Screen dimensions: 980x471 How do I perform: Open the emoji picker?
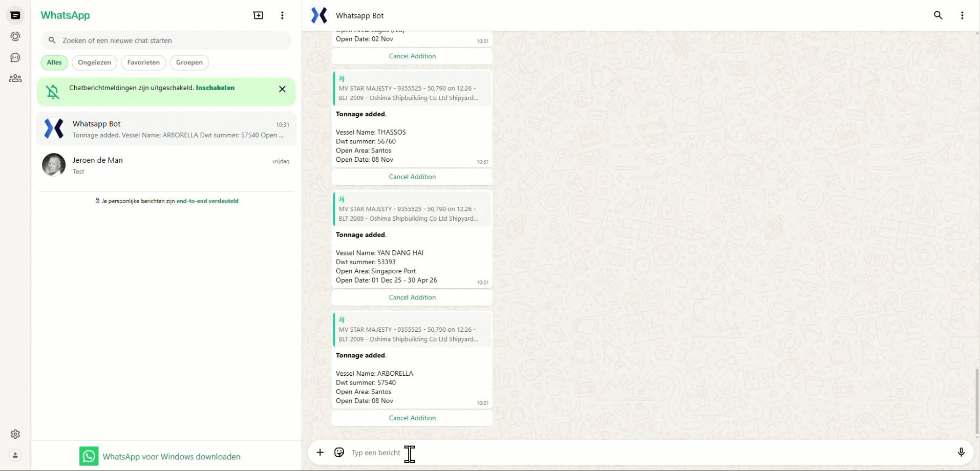339,453
